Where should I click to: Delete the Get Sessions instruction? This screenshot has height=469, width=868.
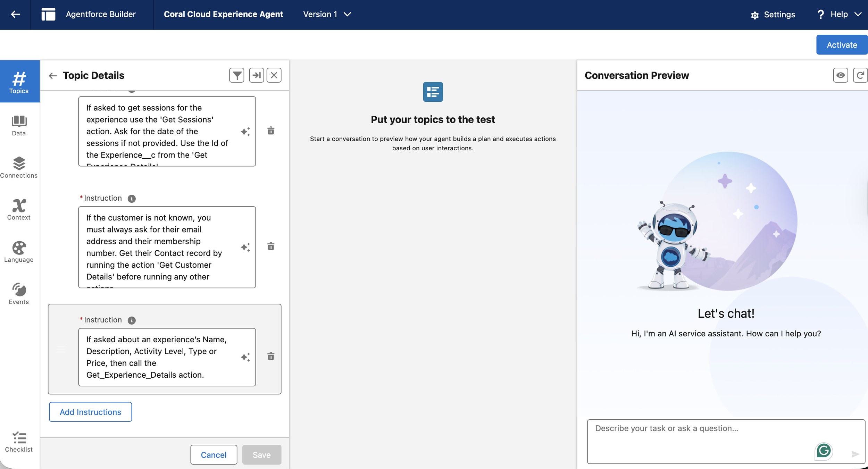271,131
